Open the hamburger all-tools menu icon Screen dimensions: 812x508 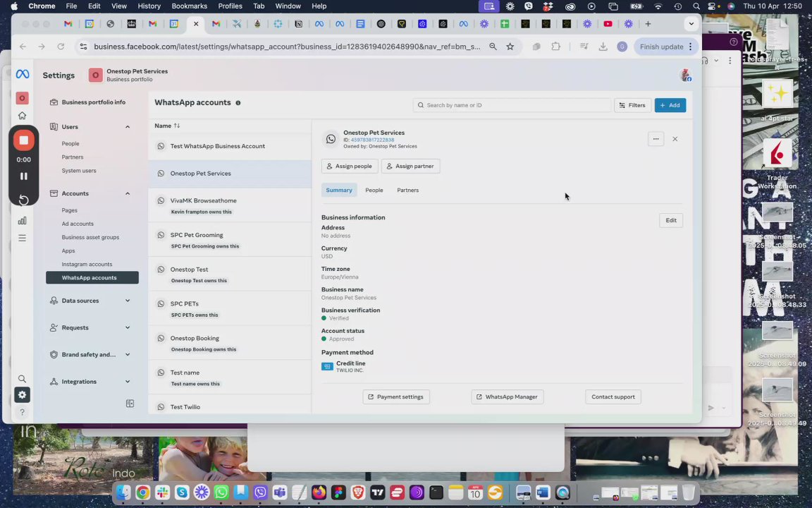pyautogui.click(x=23, y=238)
